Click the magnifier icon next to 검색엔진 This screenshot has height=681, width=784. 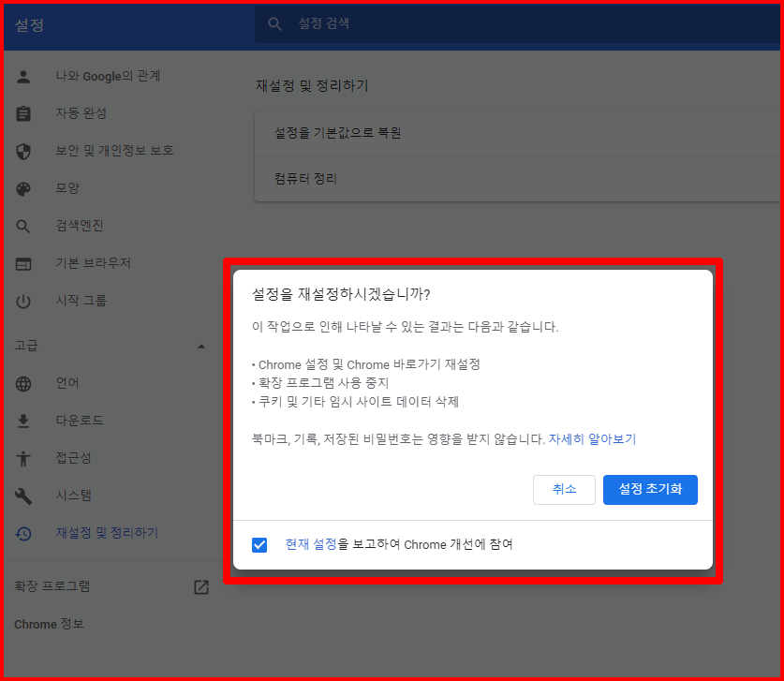23,226
